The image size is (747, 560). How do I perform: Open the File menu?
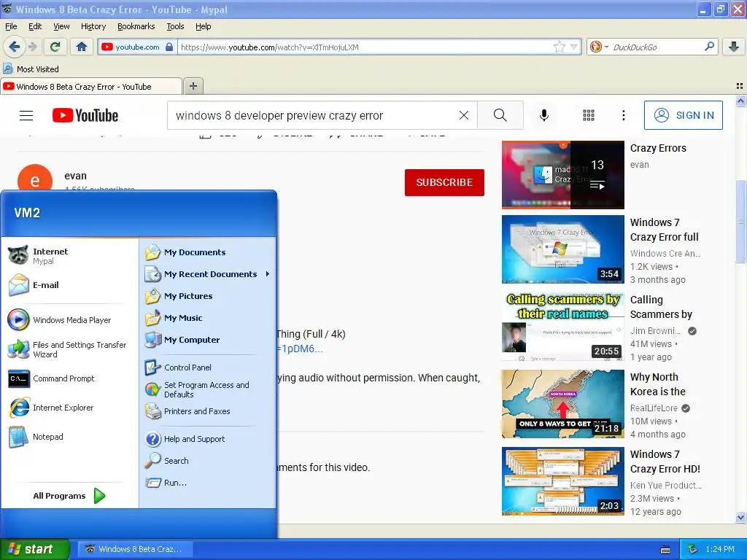(x=11, y=26)
